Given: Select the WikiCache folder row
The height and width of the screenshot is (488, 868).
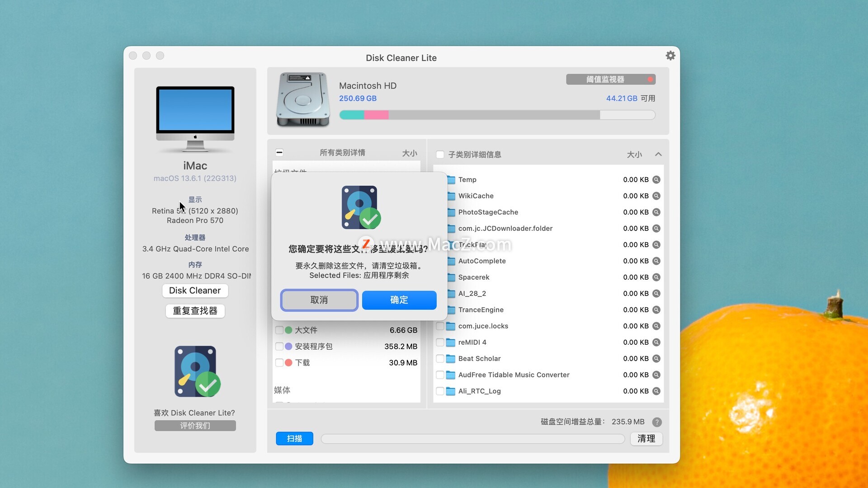Looking at the screenshot, I should coord(548,196).
